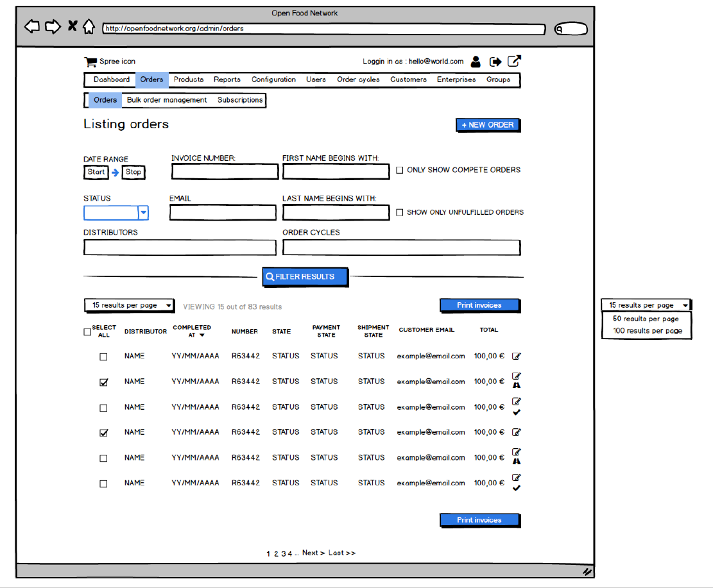Screen dimensions: 713x588
Task: Stop loading with the X icon
Action: [73, 26]
